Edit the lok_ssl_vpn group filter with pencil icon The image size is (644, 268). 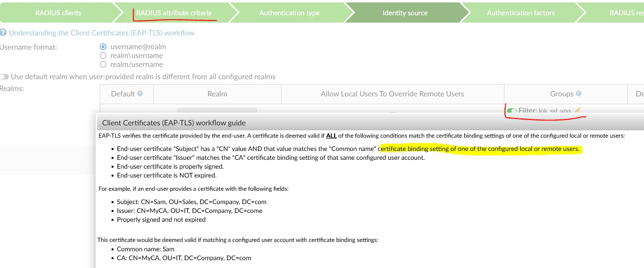(x=578, y=111)
